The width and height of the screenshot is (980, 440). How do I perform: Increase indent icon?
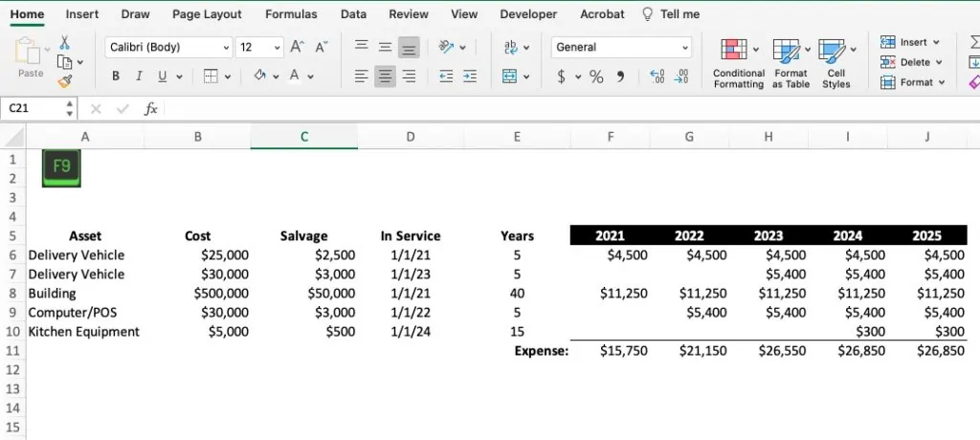(469, 77)
